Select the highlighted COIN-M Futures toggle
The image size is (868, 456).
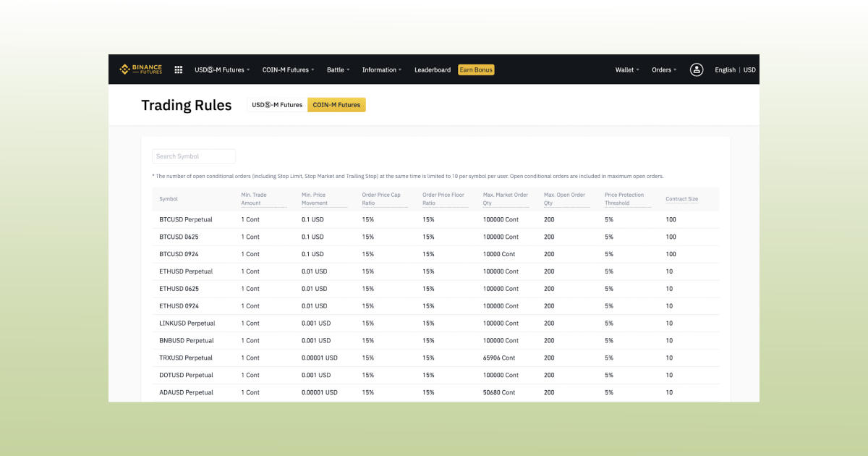point(336,104)
